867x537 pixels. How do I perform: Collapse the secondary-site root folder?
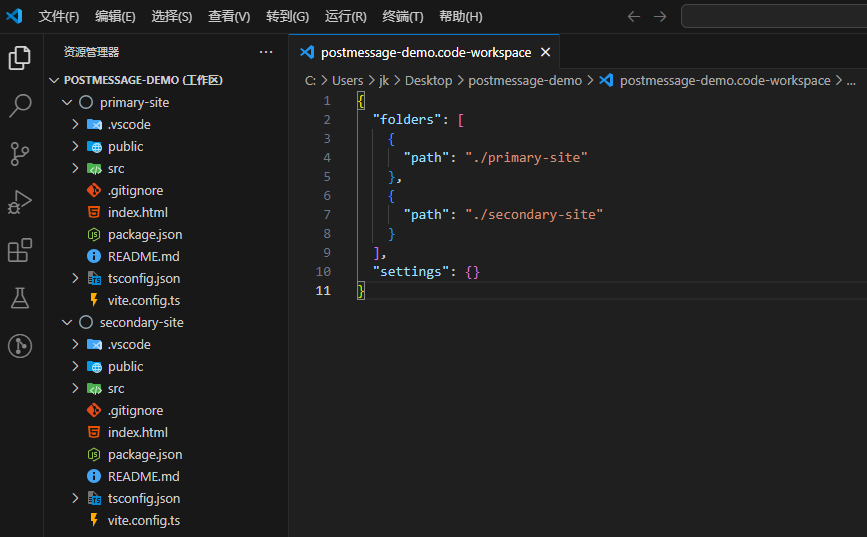click(67, 322)
